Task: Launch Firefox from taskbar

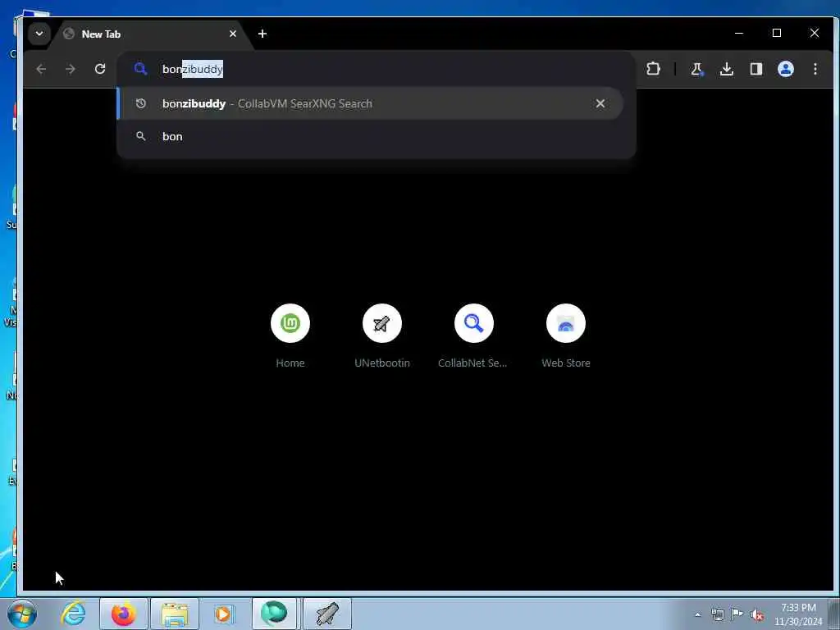Action: [123, 614]
